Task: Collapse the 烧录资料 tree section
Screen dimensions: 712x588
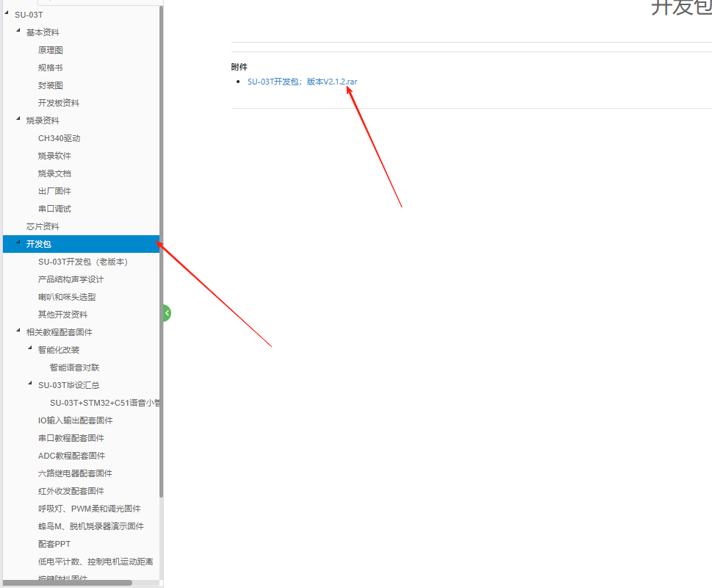Action: (x=18, y=119)
